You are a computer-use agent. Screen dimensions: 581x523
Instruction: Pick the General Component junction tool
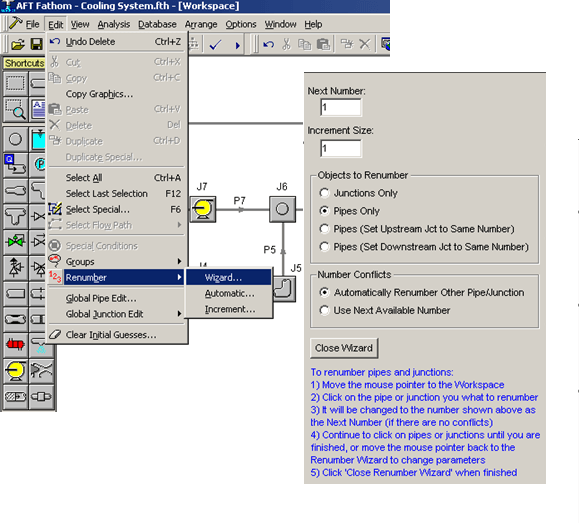42,397
